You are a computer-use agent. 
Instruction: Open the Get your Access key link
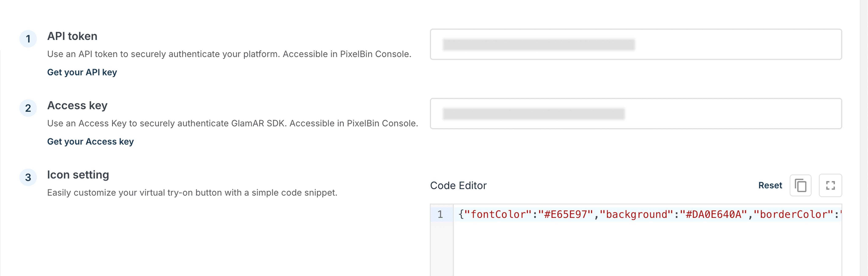(x=90, y=142)
